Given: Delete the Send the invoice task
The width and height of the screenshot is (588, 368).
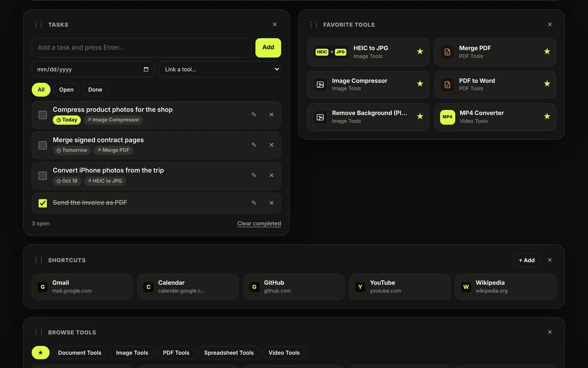Looking at the screenshot, I should point(271,203).
